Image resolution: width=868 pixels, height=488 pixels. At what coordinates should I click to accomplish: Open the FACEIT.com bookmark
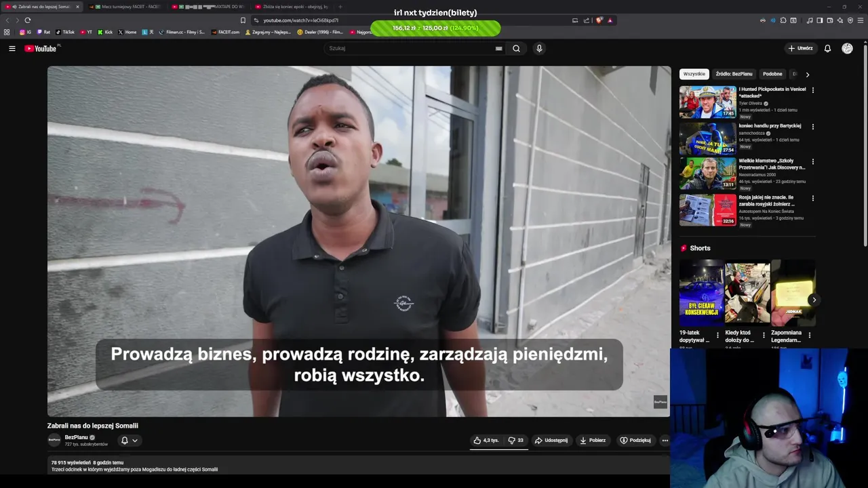pos(226,32)
